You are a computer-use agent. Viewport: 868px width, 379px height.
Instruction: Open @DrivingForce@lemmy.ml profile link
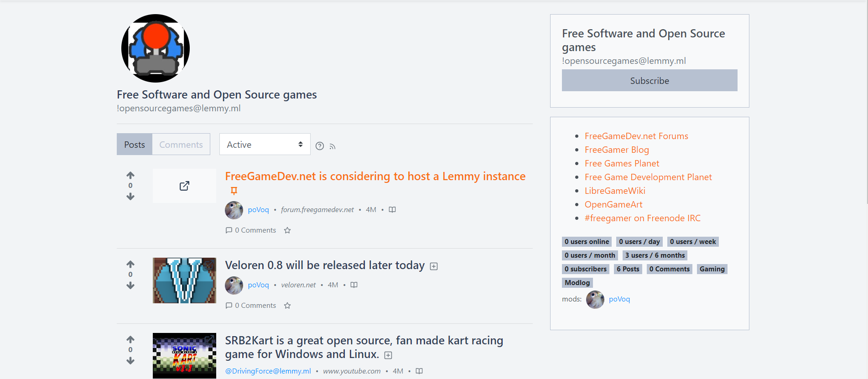coord(268,371)
